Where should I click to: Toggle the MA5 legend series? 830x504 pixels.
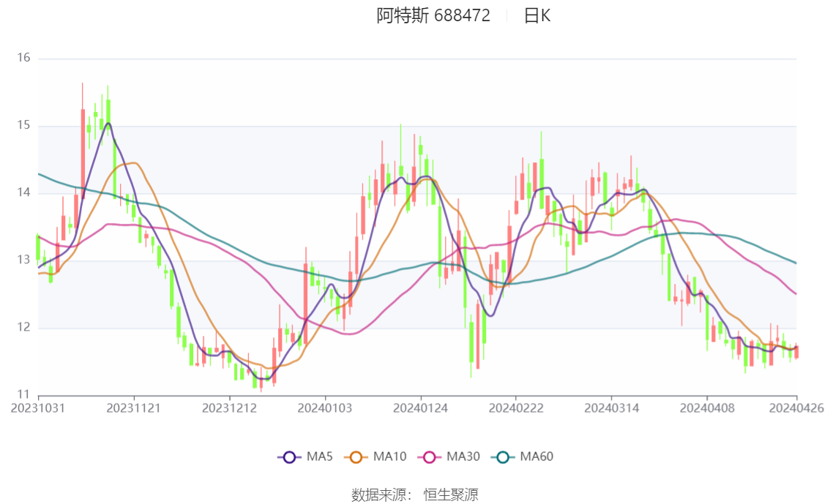pyautogui.click(x=305, y=456)
